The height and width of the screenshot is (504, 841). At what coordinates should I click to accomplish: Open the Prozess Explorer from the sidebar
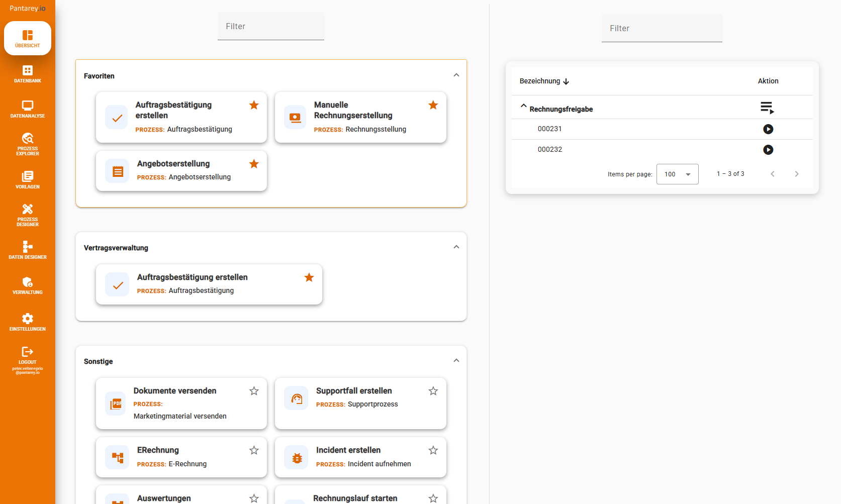tap(28, 144)
